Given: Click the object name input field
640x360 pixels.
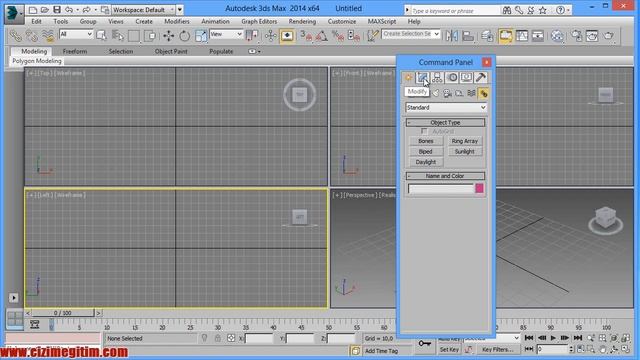Looking at the screenshot, I should click(441, 189).
